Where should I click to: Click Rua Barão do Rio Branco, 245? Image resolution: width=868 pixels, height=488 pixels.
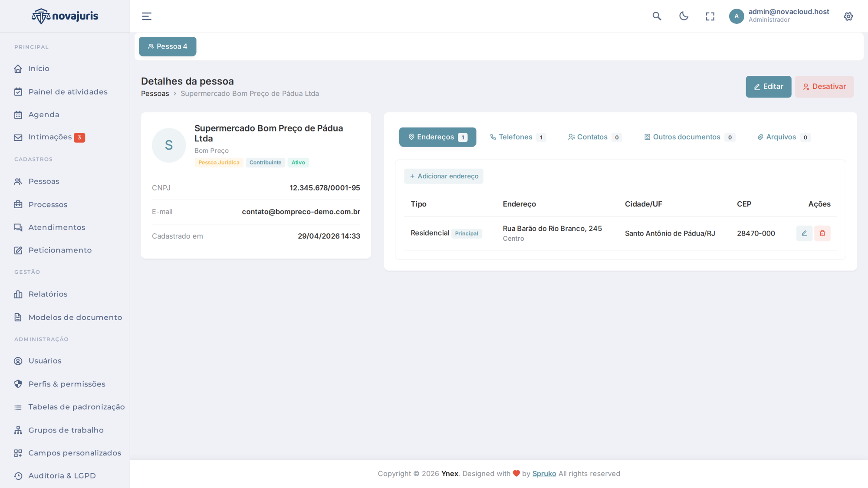(552, 229)
